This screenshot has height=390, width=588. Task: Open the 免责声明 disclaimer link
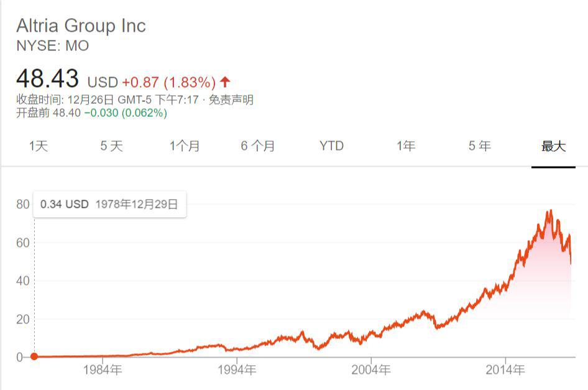tap(231, 100)
